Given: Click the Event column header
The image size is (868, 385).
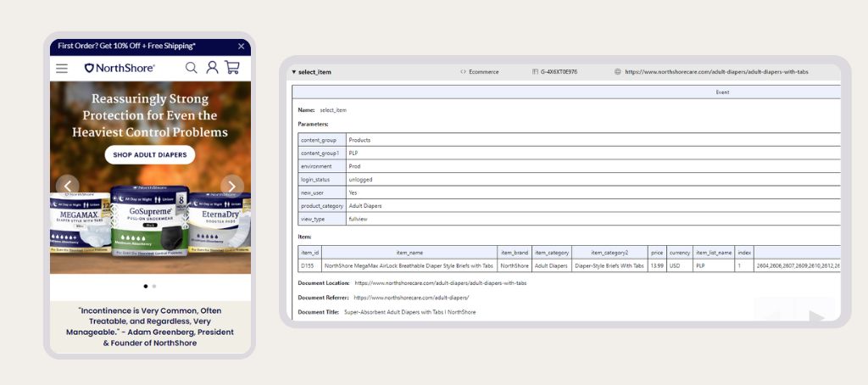Looking at the screenshot, I should tap(721, 92).
